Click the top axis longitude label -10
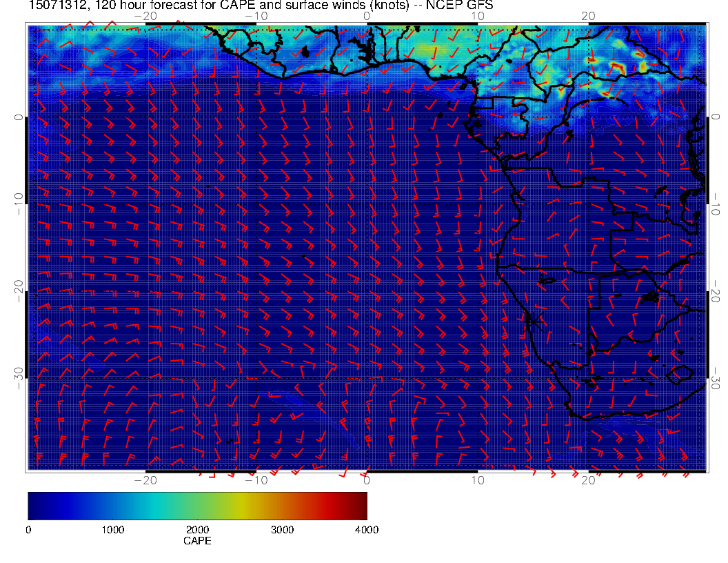This screenshot has width=728, height=563. (256, 16)
